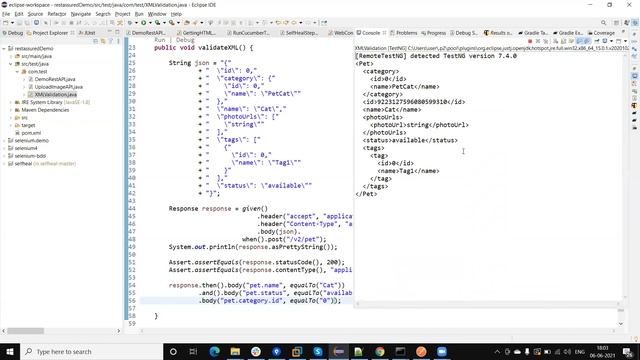Collapse the restassuredDemo project node
This screenshot has width=640, height=360.
pos(4,49)
